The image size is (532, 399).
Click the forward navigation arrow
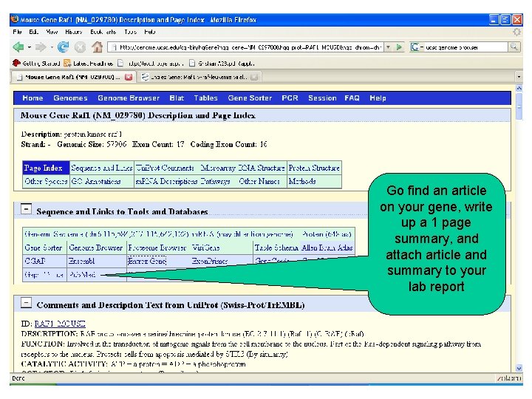[x=41, y=47]
